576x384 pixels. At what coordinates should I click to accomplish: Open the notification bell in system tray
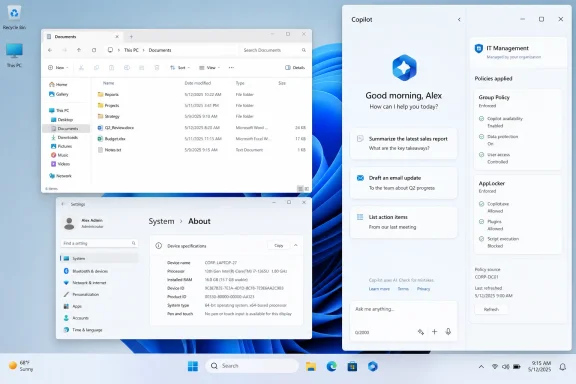pyautogui.click(x=562, y=366)
